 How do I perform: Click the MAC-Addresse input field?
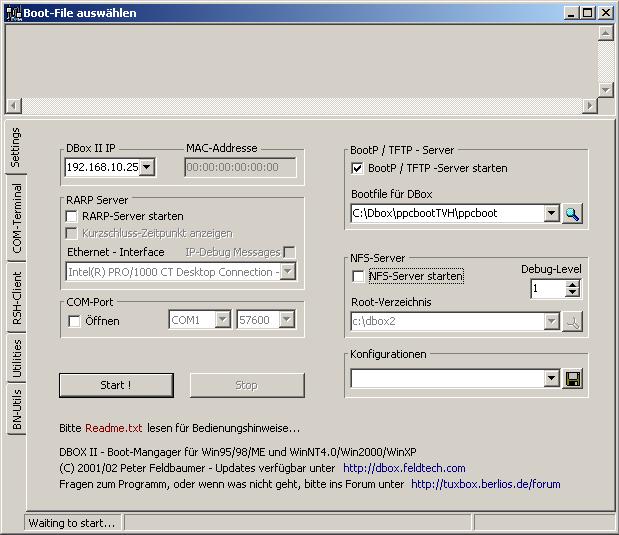[x=240, y=167]
